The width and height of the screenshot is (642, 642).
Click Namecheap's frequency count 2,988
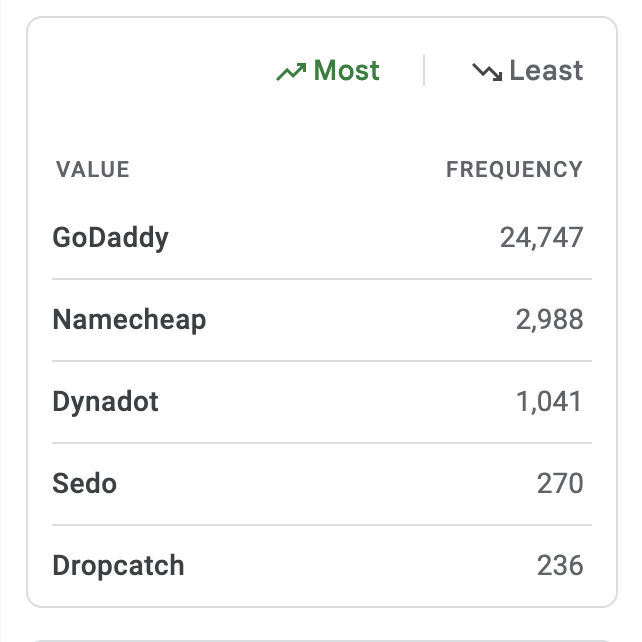[549, 319]
